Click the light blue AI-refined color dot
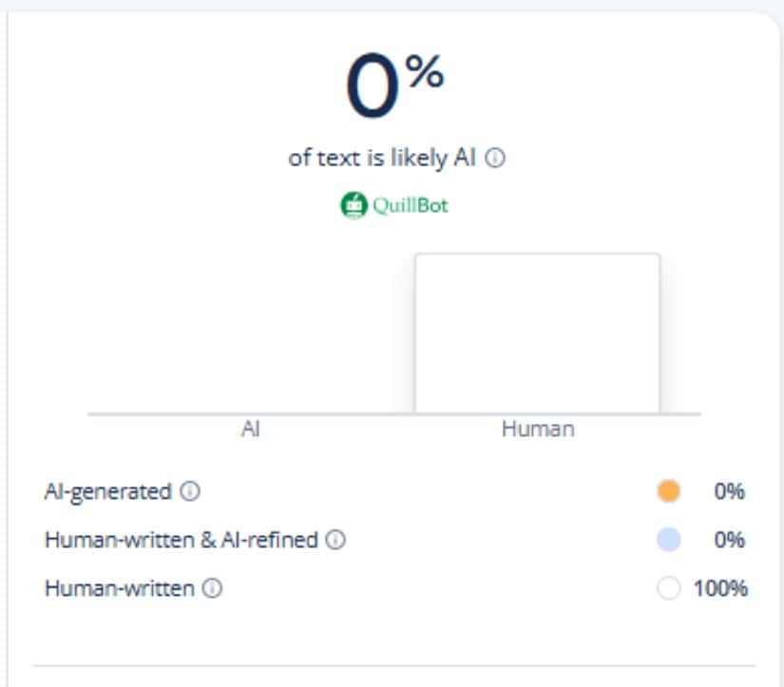Image resolution: width=784 pixels, height=687 pixels. (x=669, y=540)
